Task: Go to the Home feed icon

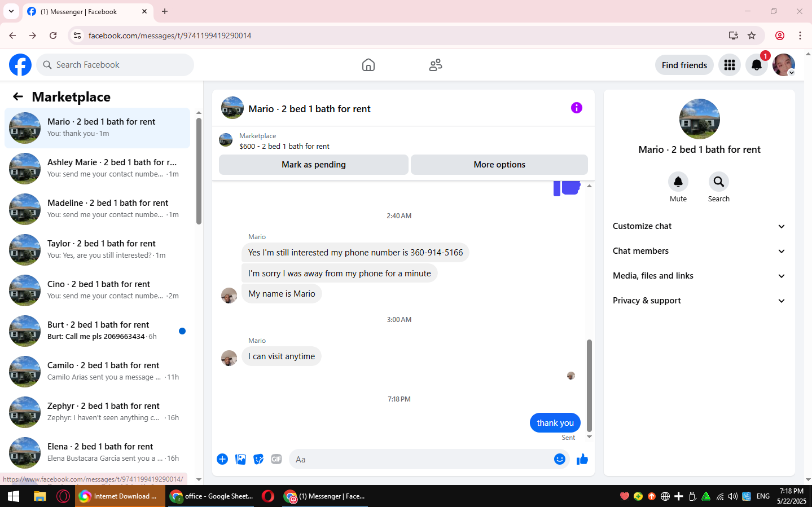Action: [368, 65]
